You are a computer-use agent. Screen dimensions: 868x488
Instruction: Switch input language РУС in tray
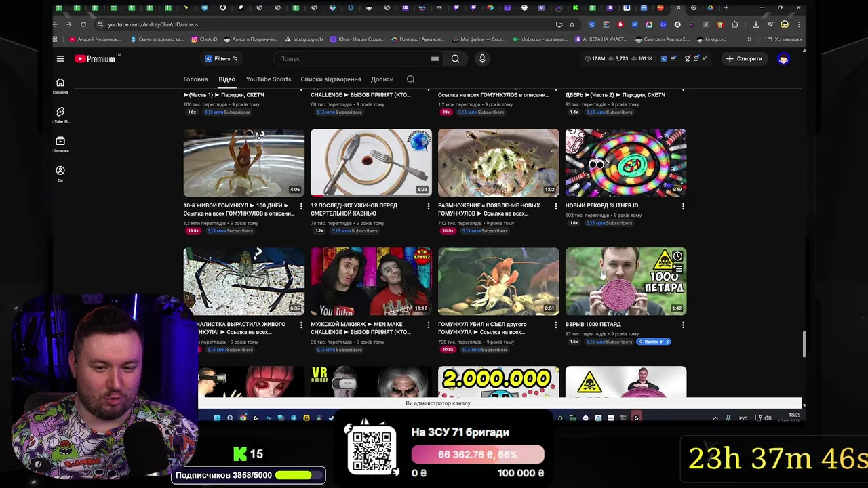pos(743,418)
